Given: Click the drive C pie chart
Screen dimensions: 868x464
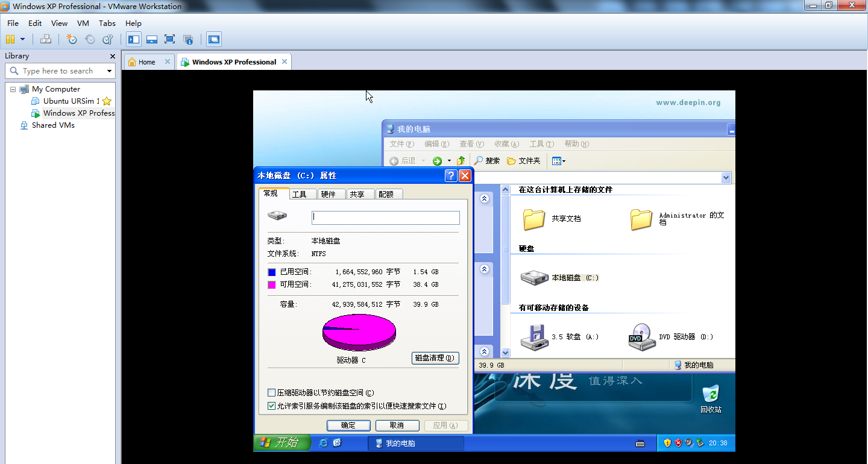Looking at the screenshot, I should point(359,333).
